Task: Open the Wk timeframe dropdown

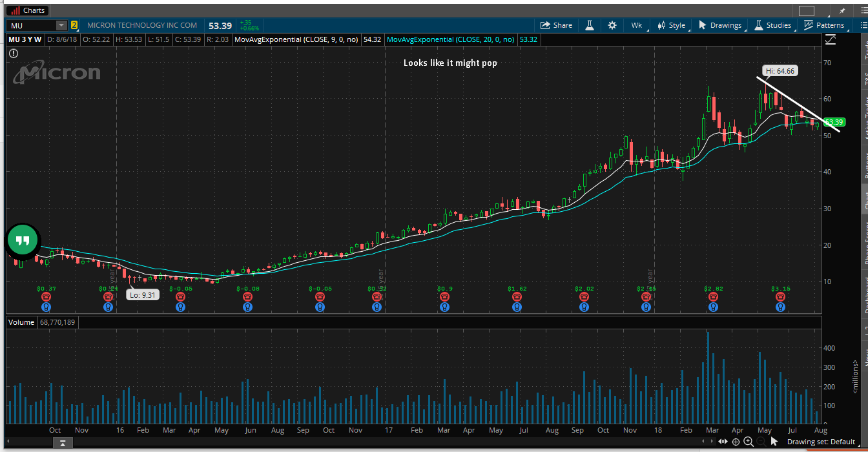Action: 637,25
